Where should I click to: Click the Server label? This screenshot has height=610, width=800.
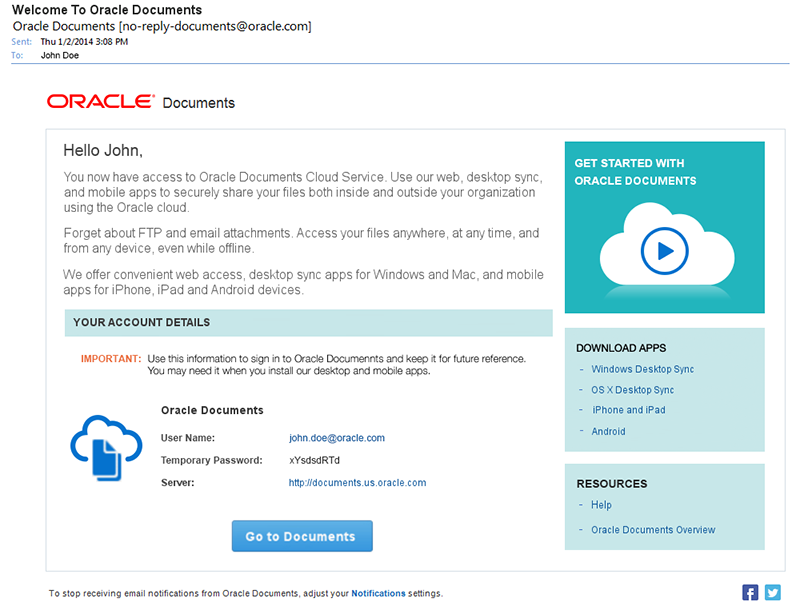pyautogui.click(x=178, y=482)
